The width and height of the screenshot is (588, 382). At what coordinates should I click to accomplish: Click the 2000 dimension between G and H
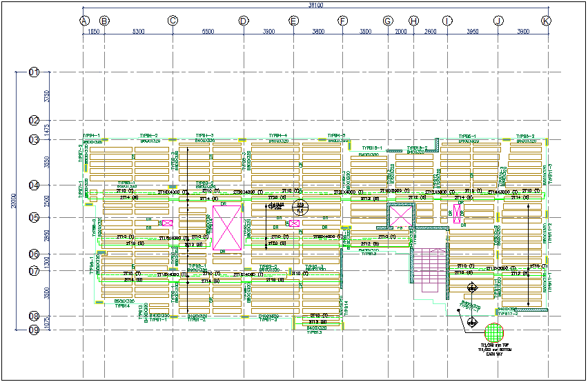tap(401, 32)
